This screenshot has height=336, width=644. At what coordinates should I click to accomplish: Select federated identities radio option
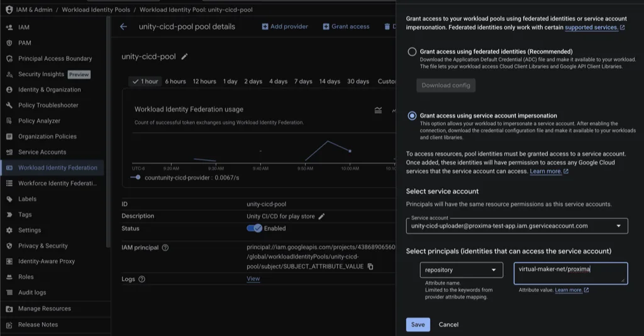pos(412,52)
